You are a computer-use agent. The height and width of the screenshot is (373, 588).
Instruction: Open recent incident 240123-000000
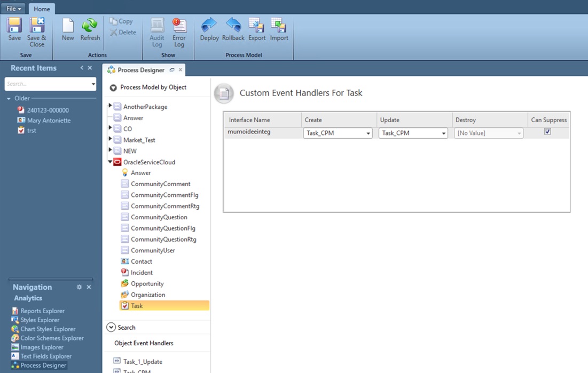point(43,110)
